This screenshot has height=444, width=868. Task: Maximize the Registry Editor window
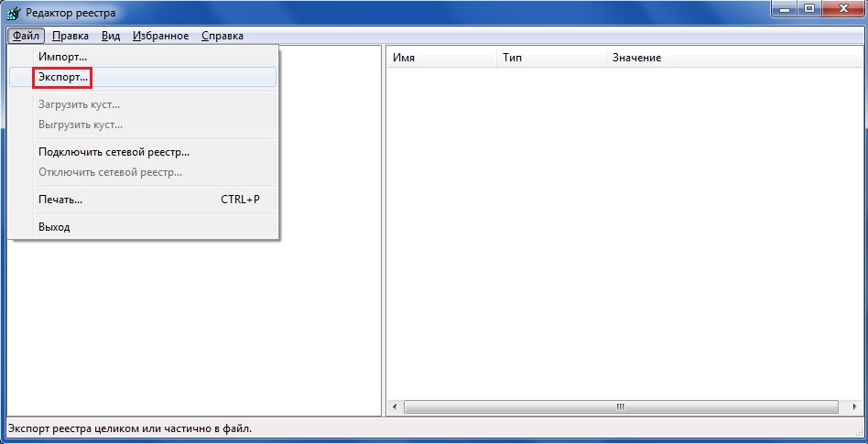click(x=810, y=8)
